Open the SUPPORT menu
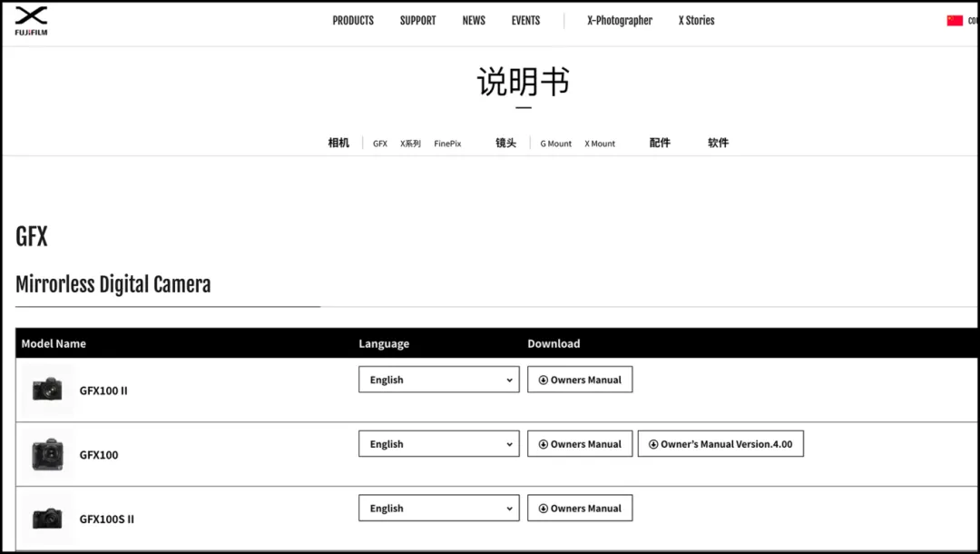The width and height of the screenshot is (980, 554). click(x=418, y=21)
